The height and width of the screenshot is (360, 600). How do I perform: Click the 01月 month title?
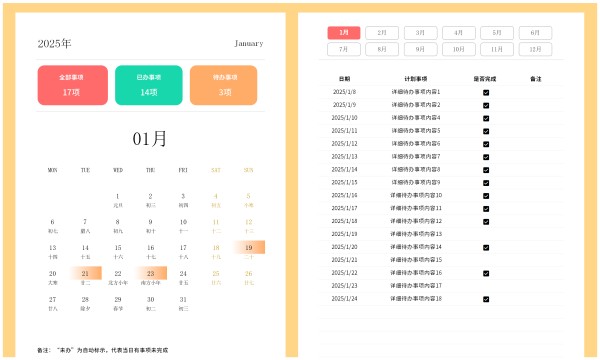[150, 138]
